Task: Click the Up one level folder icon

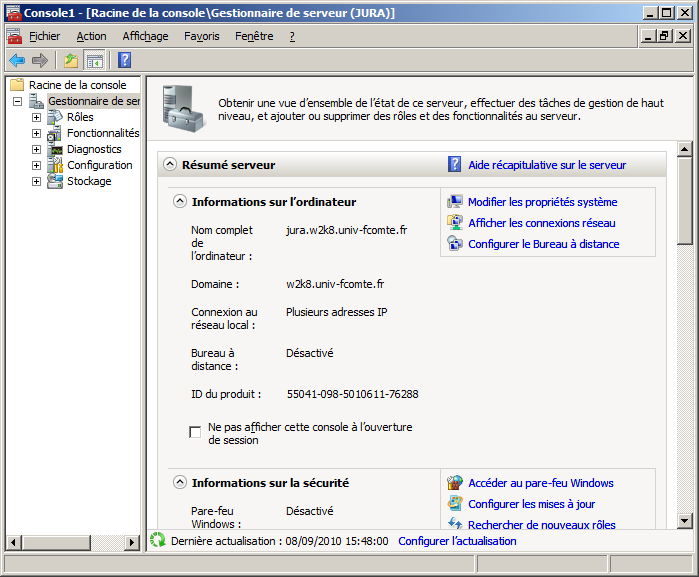Action: [71, 60]
